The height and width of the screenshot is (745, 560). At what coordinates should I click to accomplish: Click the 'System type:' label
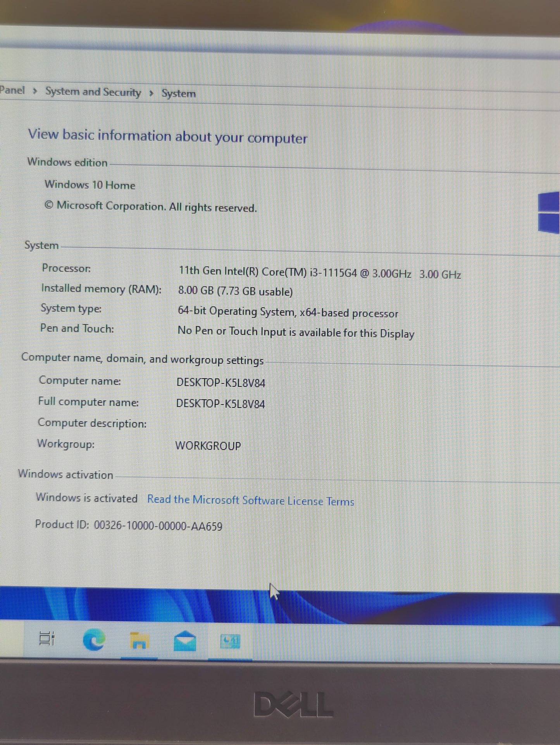71,309
